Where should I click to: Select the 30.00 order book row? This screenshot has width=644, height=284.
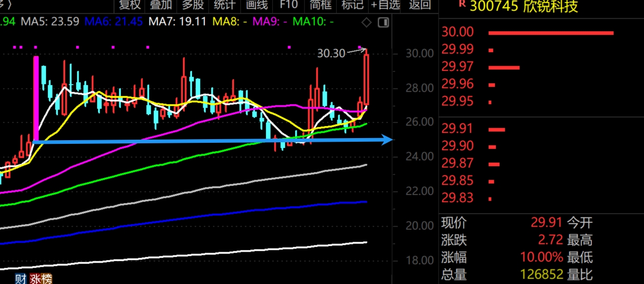coord(458,32)
